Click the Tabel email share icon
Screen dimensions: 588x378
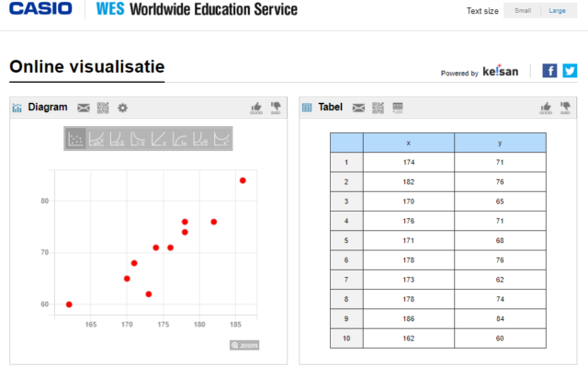pyautogui.click(x=358, y=108)
